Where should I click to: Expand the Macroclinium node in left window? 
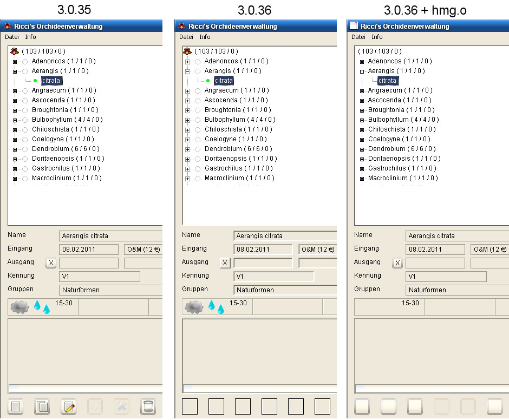pyautogui.click(x=15, y=178)
